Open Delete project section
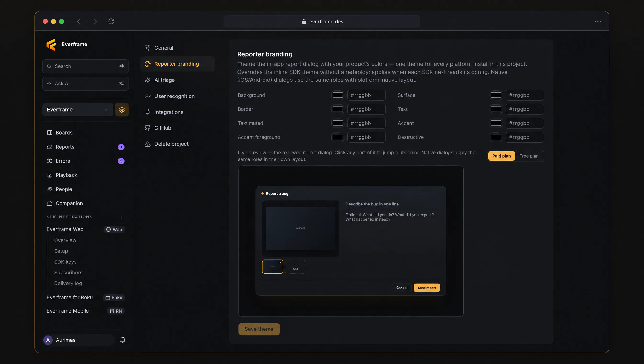 coord(177,144)
